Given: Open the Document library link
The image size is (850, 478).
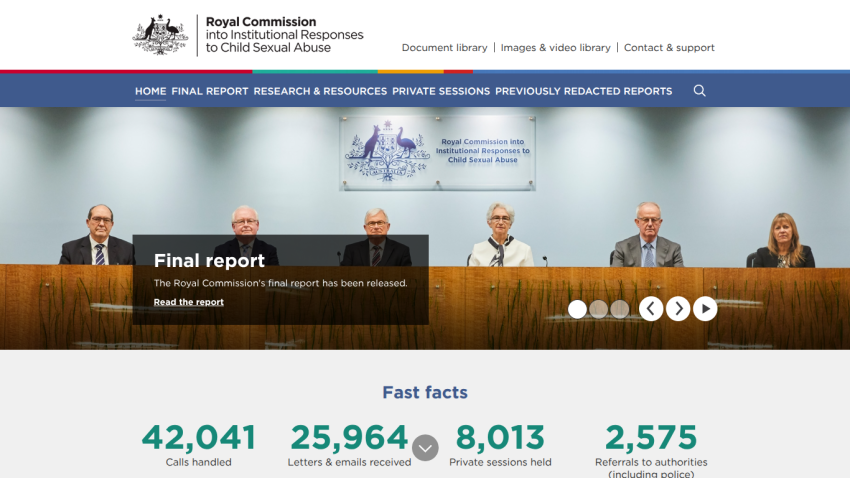Looking at the screenshot, I should point(445,48).
